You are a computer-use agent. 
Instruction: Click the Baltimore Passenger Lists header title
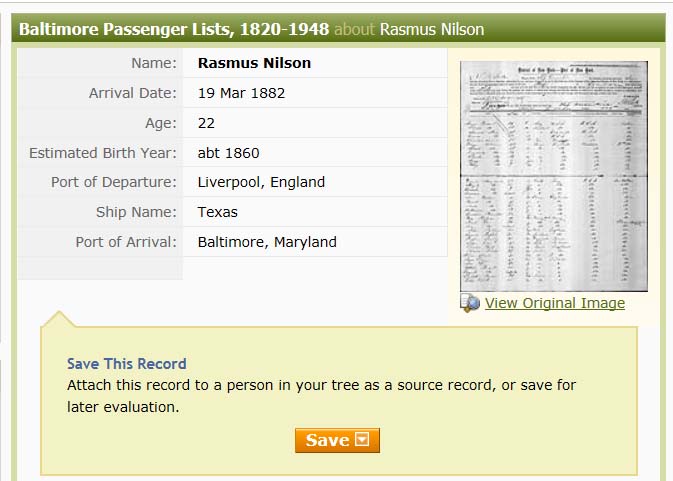coord(174,29)
